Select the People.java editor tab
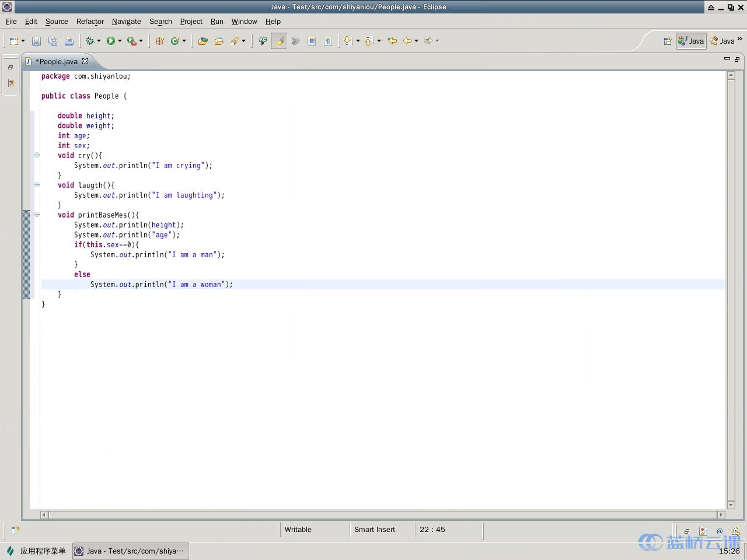 [x=57, y=61]
